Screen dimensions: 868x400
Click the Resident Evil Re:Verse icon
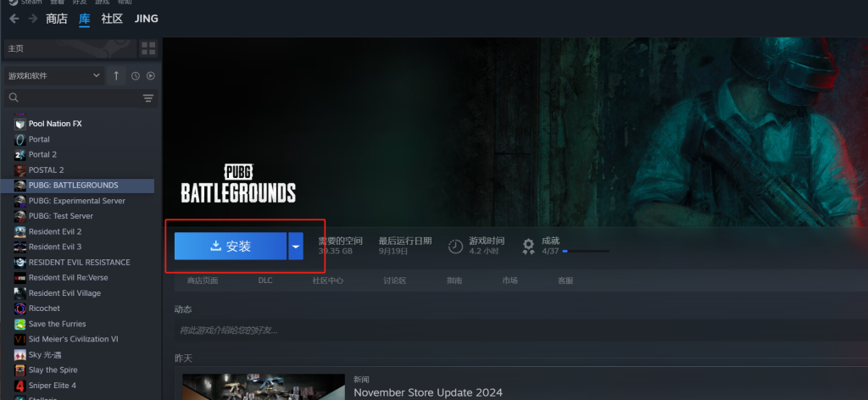point(20,278)
